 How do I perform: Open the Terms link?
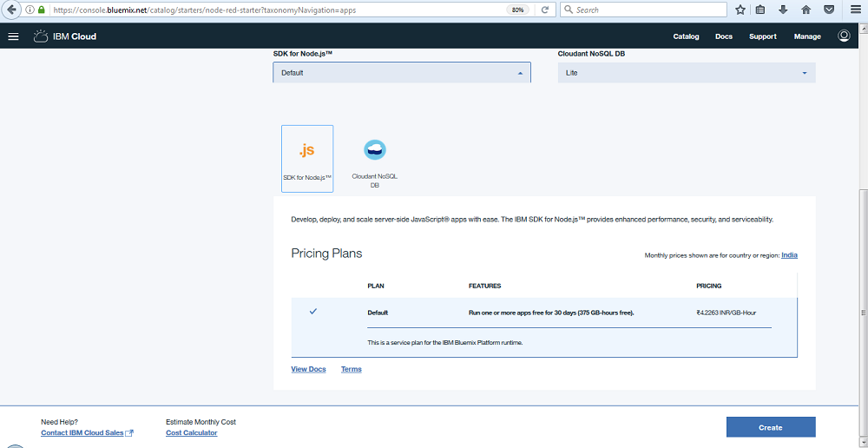point(351,369)
